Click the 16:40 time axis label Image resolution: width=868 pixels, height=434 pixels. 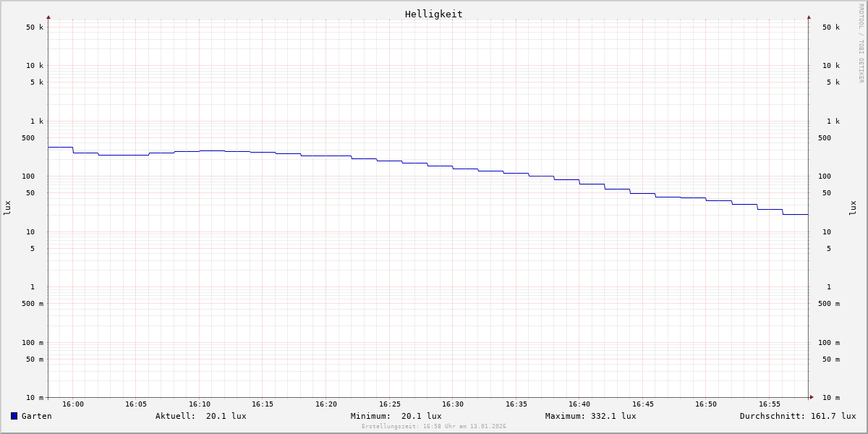(x=579, y=404)
